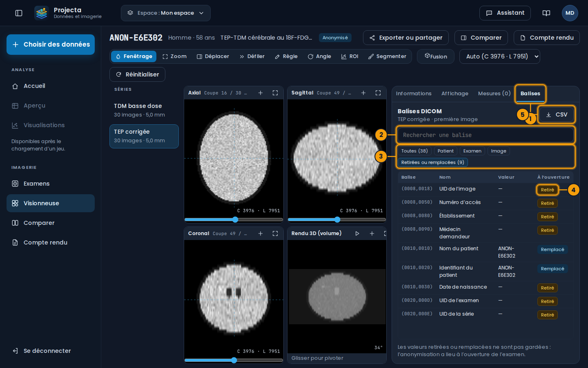
Task: Click Se déconnecter to log out
Action: point(51,351)
